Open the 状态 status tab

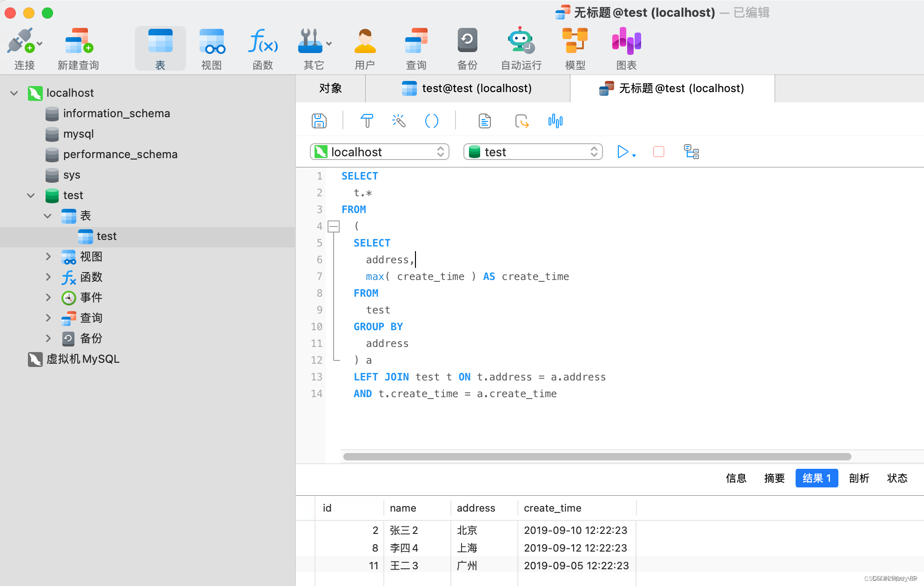897,478
